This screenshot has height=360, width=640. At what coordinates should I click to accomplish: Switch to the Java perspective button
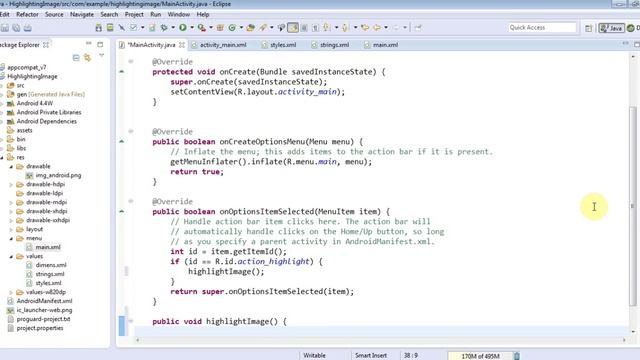611,28
